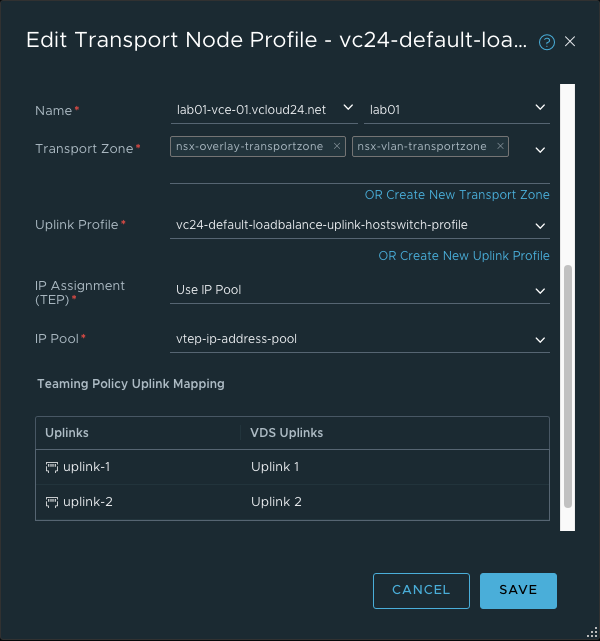Open the lab01-vce-01.vcloud24.net dropdown
Viewport: 600px width, 641px height.
[x=348, y=108]
